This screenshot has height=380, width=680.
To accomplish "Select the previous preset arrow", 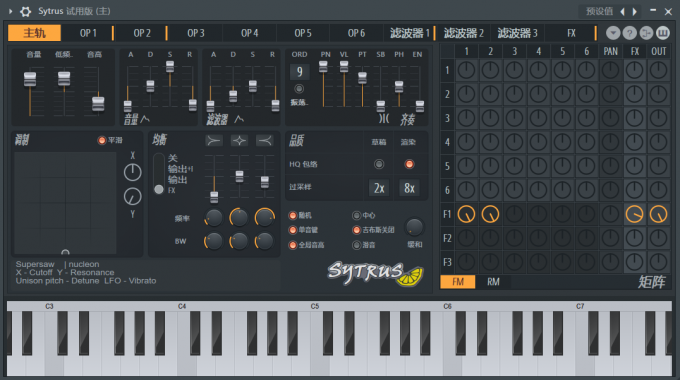I will coord(623,12).
